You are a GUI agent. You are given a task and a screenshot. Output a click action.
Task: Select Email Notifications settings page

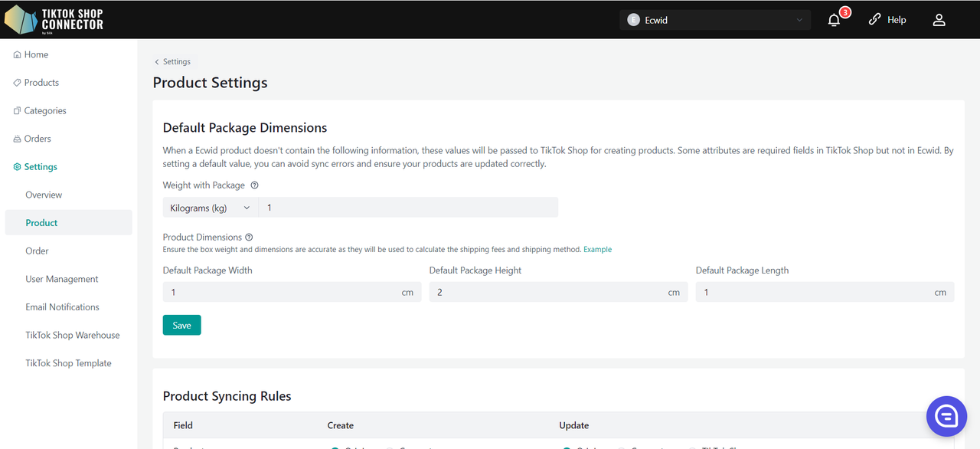pyautogui.click(x=62, y=307)
